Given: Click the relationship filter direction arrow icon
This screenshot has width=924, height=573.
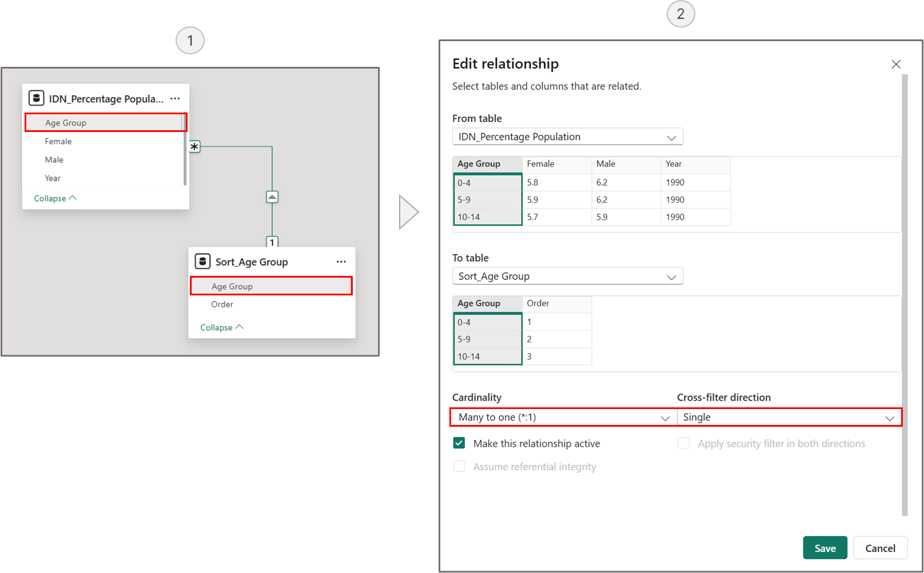Looking at the screenshot, I should [x=272, y=197].
